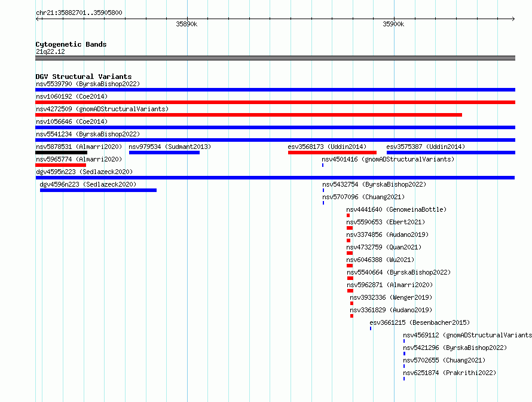Click nsv5421296 (ByrskaBishop2022) label
The height and width of the screenshot is (402, 532).
point(455,348)
